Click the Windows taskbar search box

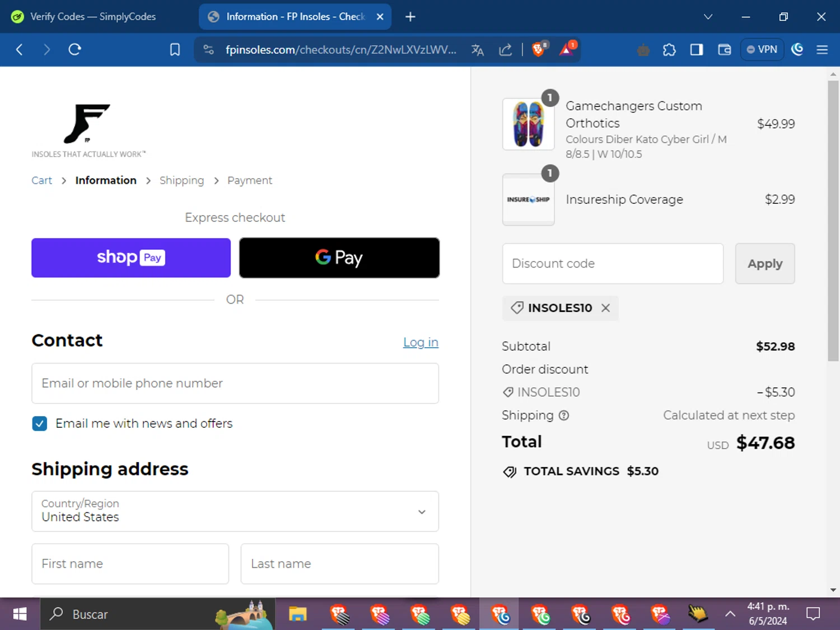tap(158, 614)
